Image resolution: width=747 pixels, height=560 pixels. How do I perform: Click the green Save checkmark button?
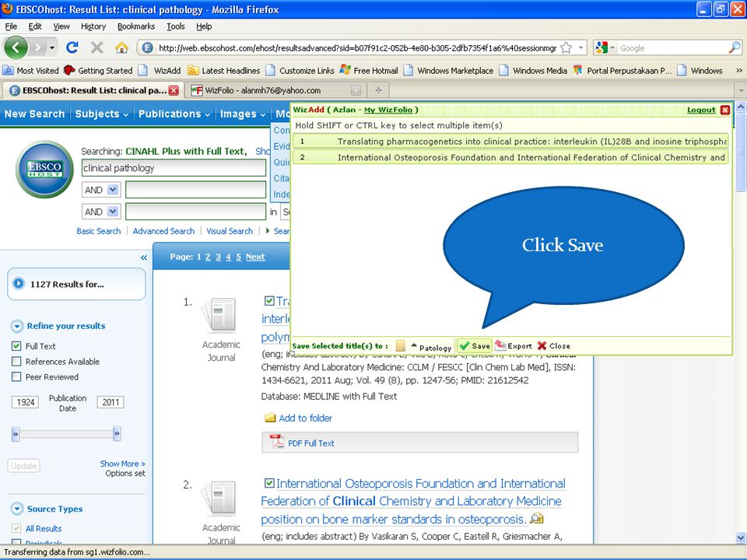(475, 345)
